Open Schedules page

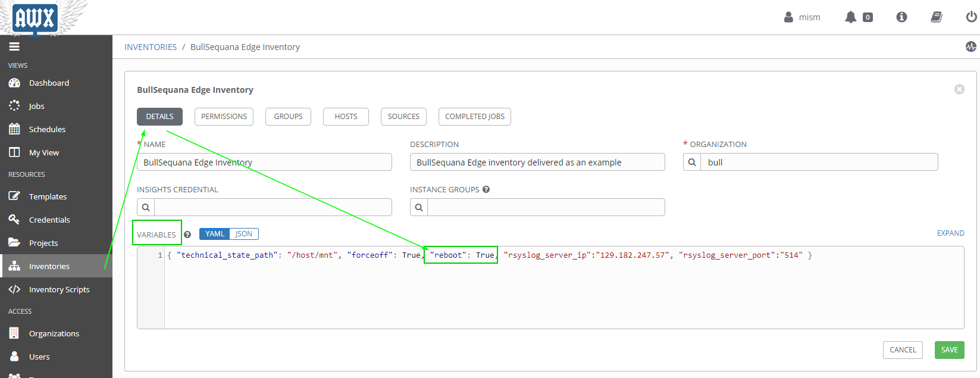coord(47,129)
